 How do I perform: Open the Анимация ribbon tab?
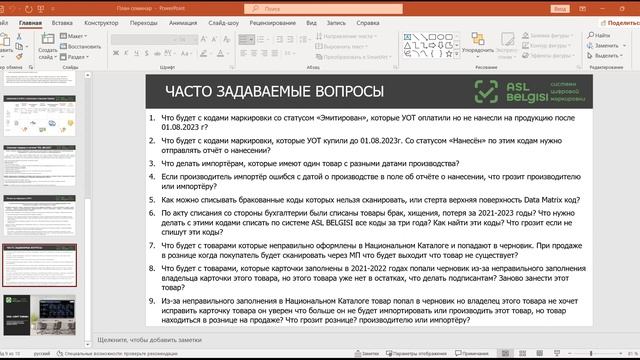[183, 23]
